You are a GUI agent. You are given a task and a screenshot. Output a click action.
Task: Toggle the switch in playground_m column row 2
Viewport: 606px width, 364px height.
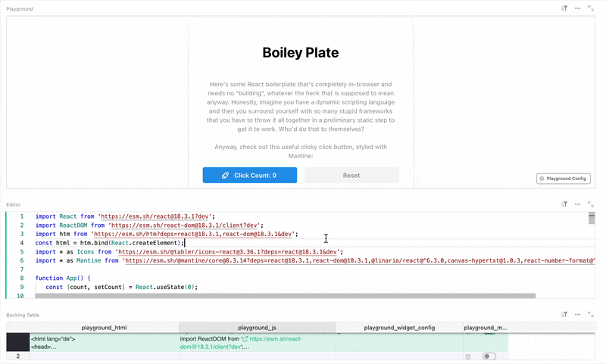coord(489,356)
